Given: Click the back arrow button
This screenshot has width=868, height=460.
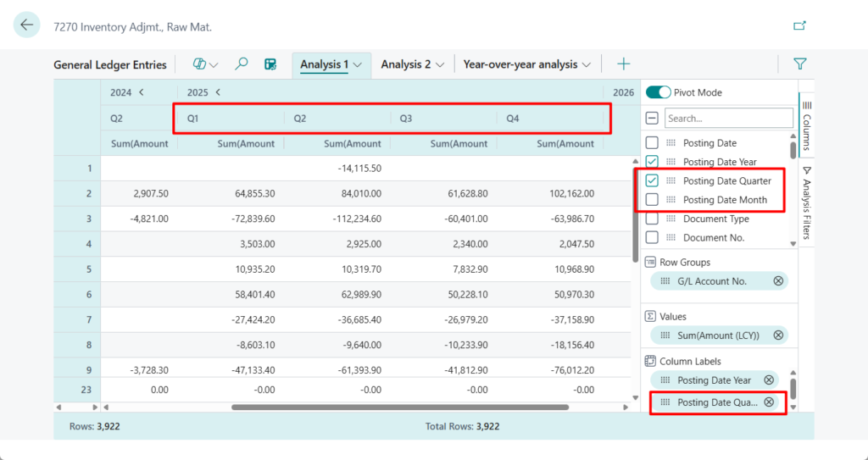Looking at the screenshot, I should [x=26, y=25].
